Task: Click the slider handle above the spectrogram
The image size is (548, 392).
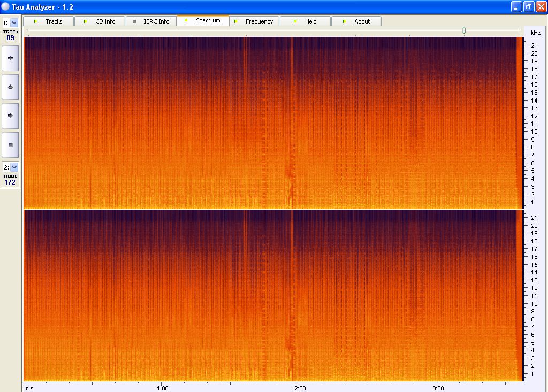Action: 464,30
